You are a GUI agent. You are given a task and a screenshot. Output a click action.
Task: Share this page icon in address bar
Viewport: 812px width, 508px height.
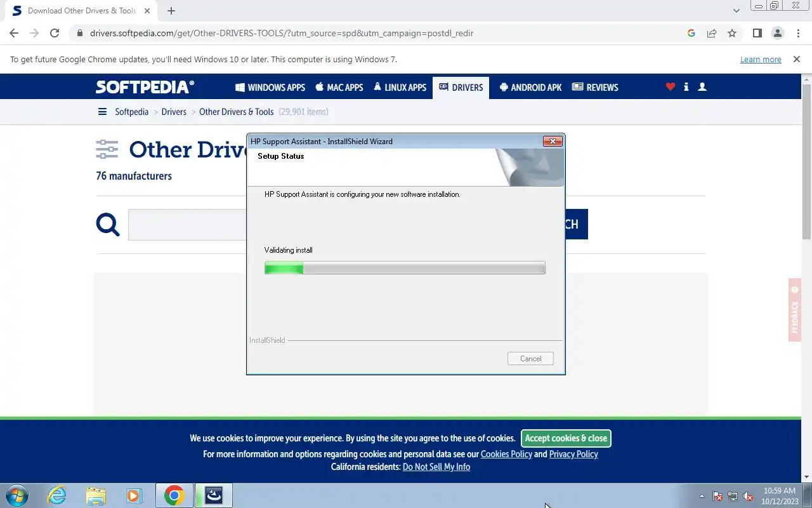pyautogui.click(x=712, y=33)
